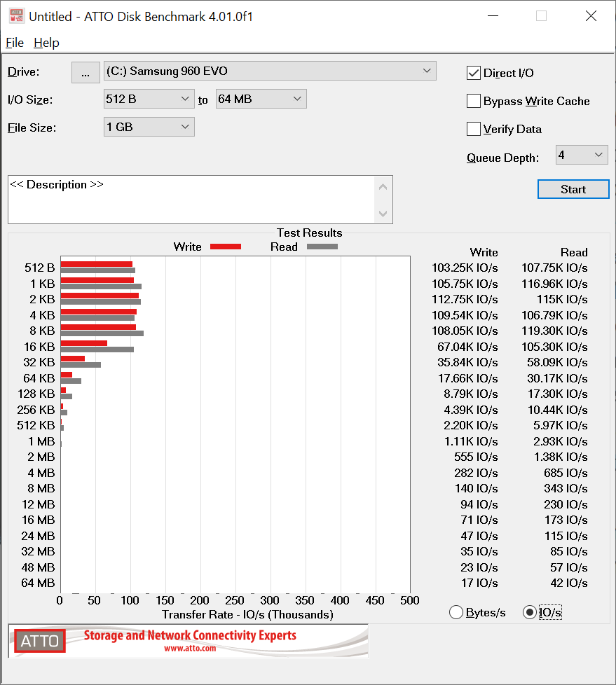616x685 pixels.
Task: Click the www.atto.com link in banner
Action: 190,649
